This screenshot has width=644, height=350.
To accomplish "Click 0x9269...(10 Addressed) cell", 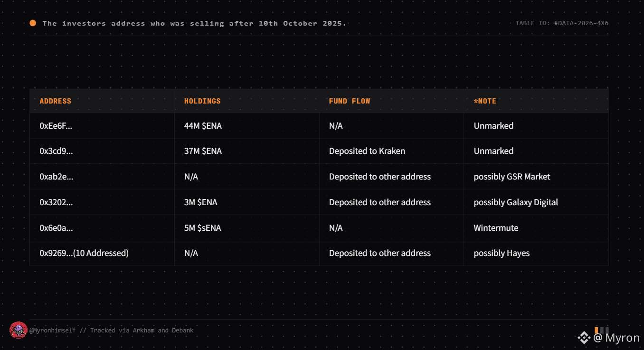I will [84, 253].
